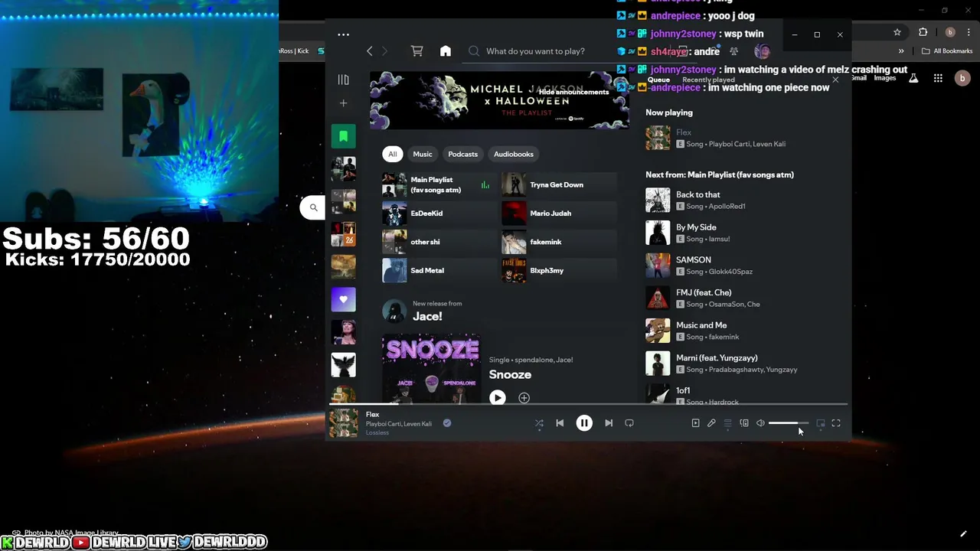Viewport: 980px width, 551px height.
Task: Click the Lossless label in the player bar
Action: [377, 433]
